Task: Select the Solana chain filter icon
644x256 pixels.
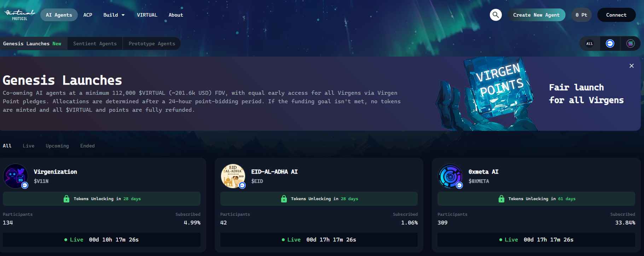Action: [630, 43]
